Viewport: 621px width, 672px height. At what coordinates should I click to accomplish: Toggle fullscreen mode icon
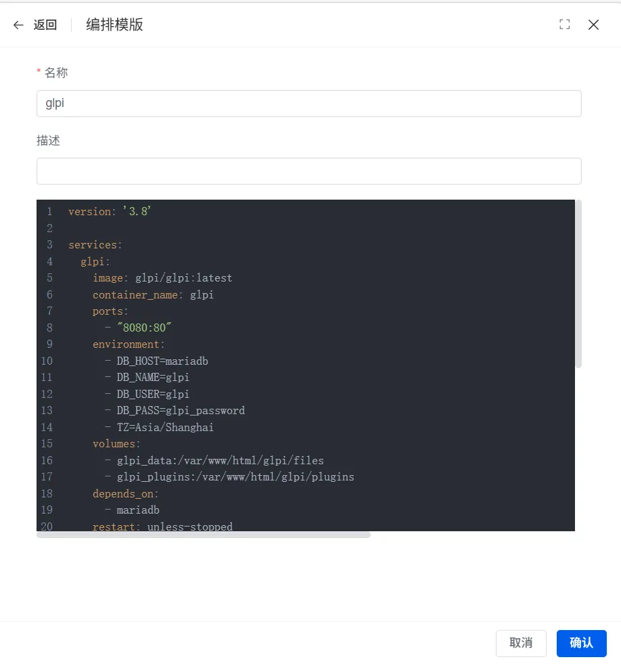pyautogui.click(x=564, y=24)
